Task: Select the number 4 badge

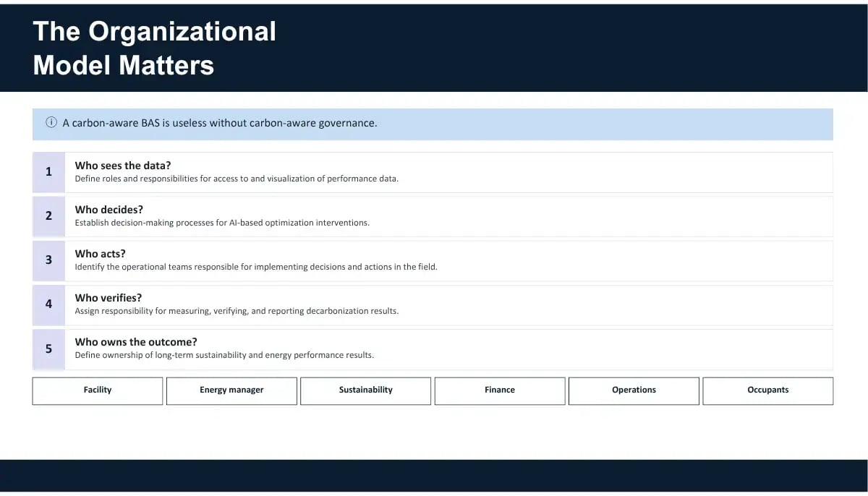Action: point(48,304)
